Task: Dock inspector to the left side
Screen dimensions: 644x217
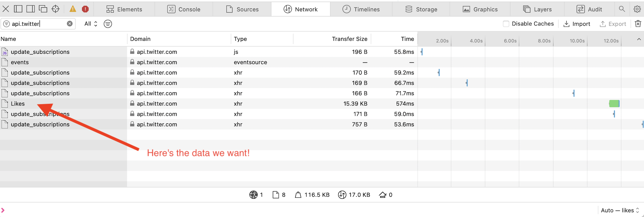Action: 18,9
